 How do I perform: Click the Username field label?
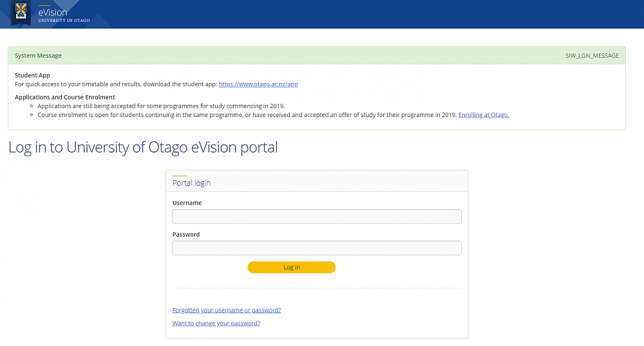click(x=187, y=203)
